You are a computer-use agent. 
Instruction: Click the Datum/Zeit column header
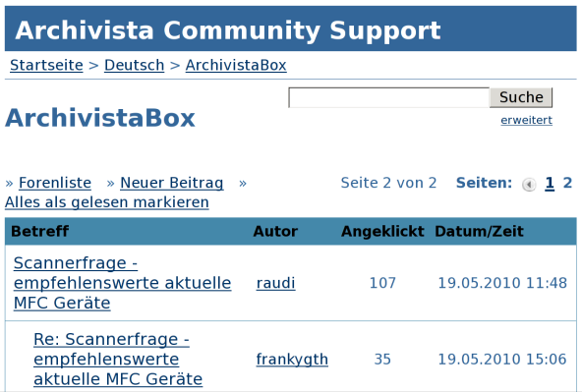point(479,232)
